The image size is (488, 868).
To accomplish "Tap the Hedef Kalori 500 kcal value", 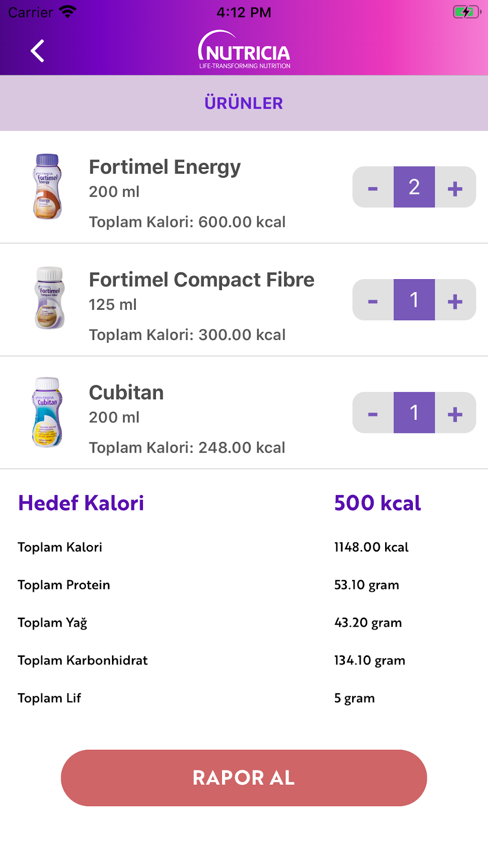I will click(x=377, y=503).
